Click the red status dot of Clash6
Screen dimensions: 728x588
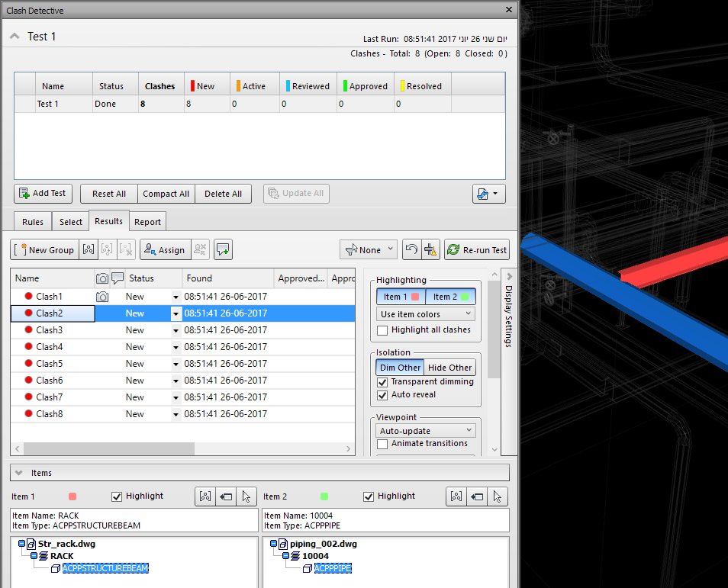(x=28, y=380)
